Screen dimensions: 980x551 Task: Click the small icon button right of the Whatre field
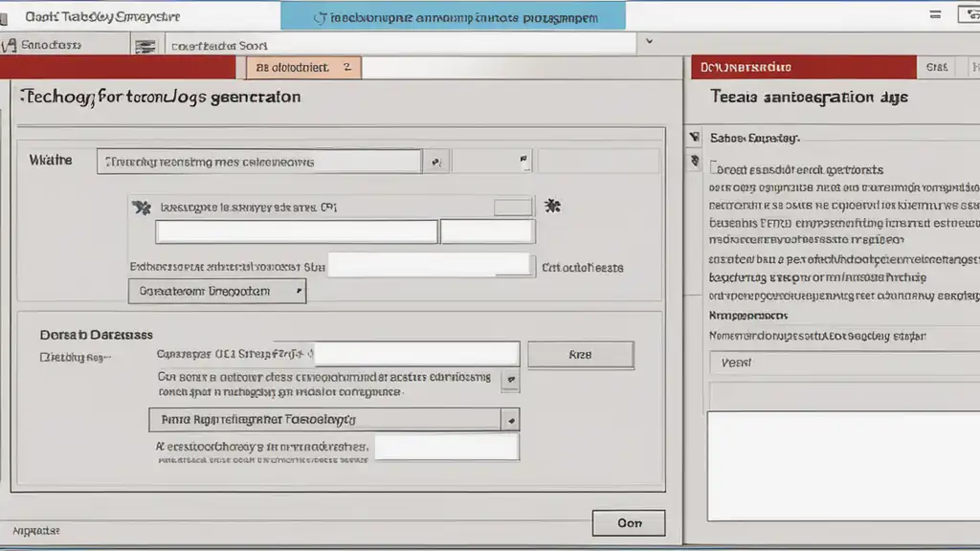tap(436, 162)
